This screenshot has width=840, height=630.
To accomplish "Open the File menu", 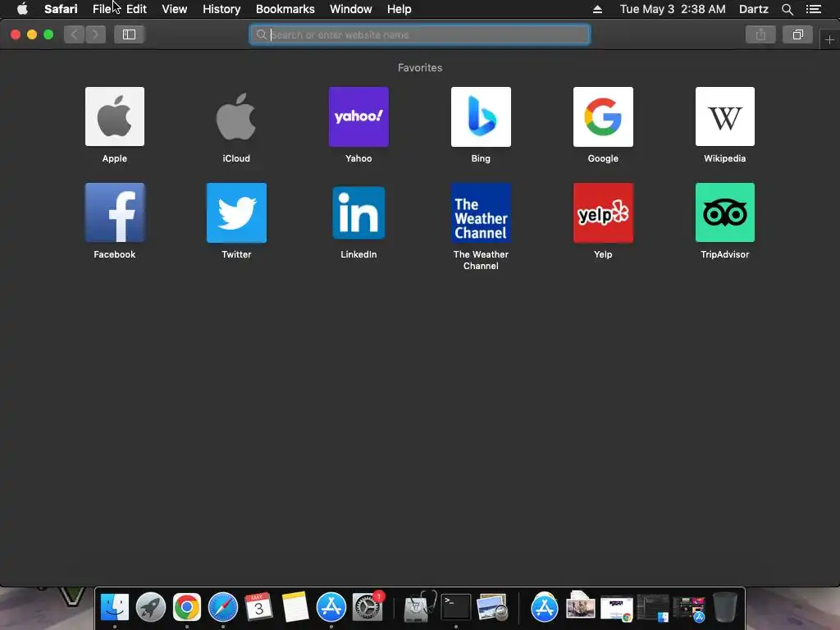I will [102, 9].
